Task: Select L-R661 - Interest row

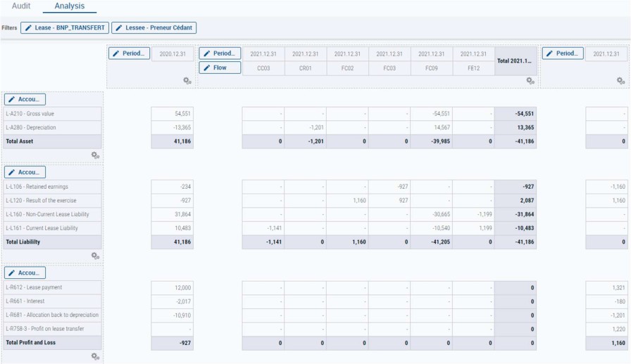Action: (52, 301)
